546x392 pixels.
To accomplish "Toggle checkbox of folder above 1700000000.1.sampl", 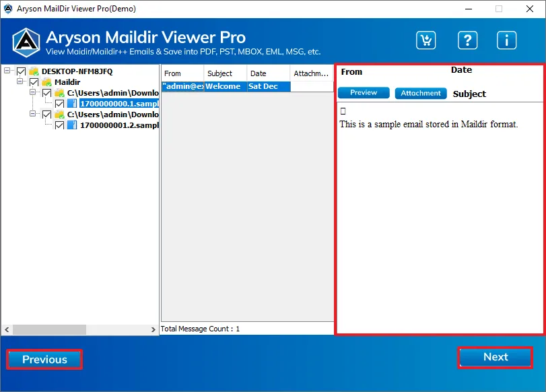I will click(x=46, y=93).
